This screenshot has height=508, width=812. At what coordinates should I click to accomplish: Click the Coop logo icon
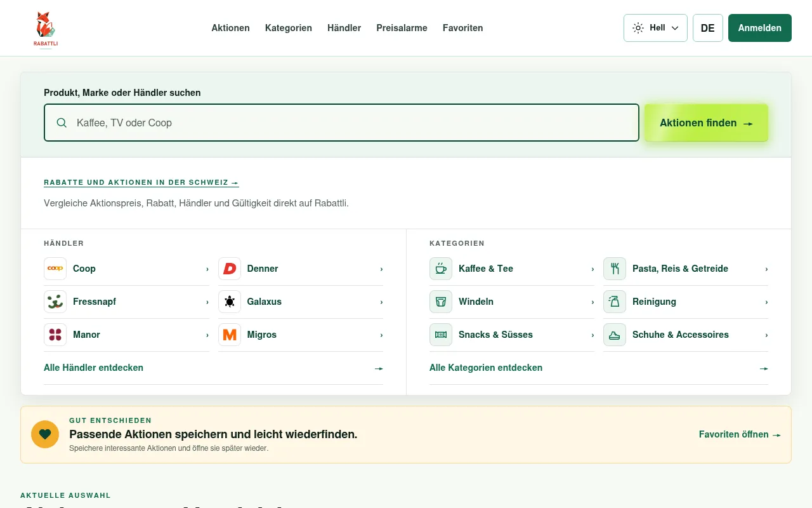[x=55, y=269]
